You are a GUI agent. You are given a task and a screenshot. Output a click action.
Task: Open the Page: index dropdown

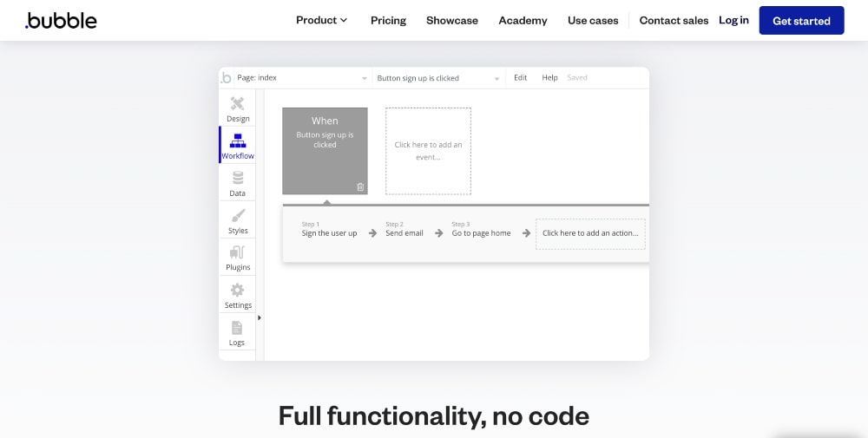[295, 78]
